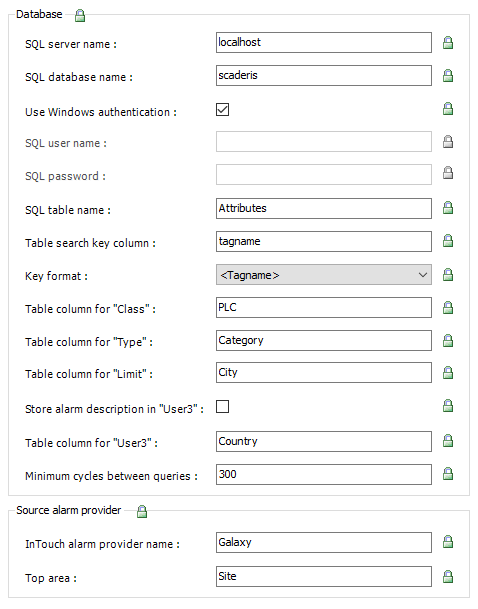Open the Key format dropdown
This screenshot has width=478, height=609.
coord(323,275)
